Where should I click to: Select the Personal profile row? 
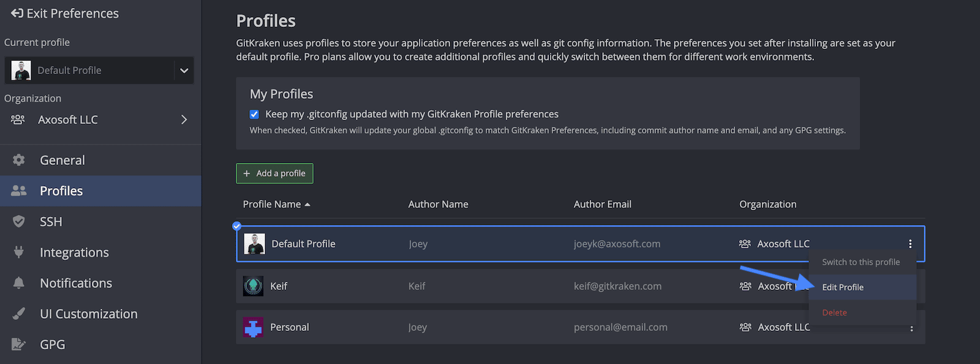(x=490, y=327)
